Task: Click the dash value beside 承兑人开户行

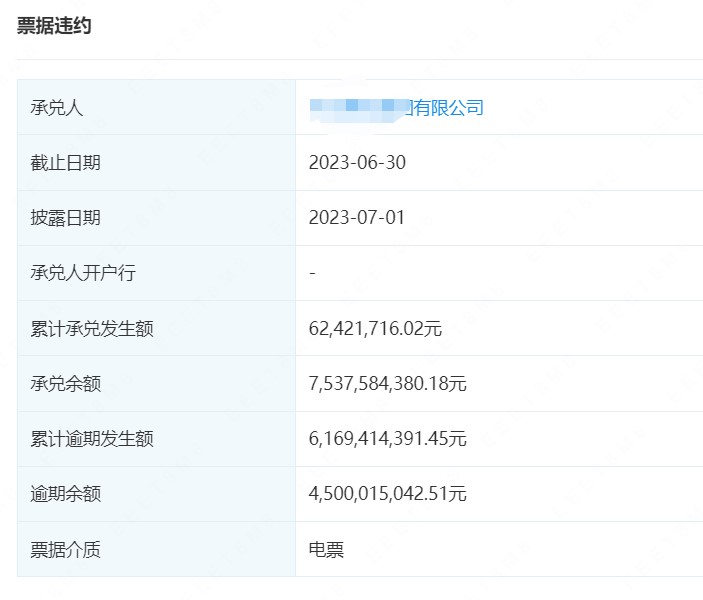Action: 313,272
